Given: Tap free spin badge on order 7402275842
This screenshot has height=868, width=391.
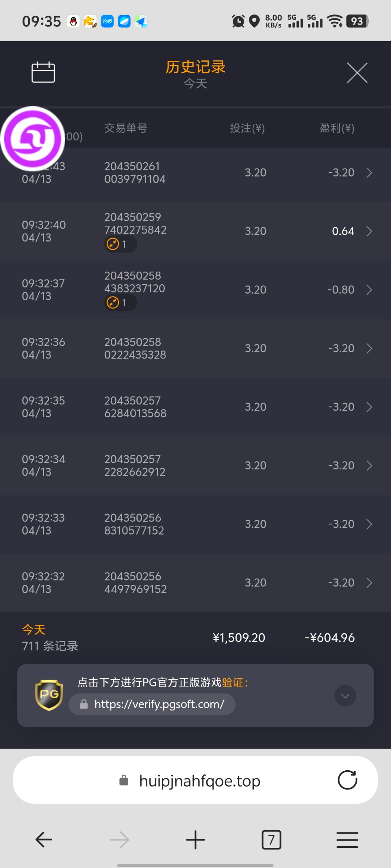Looking at the screenshot, I should pos(120,244).
